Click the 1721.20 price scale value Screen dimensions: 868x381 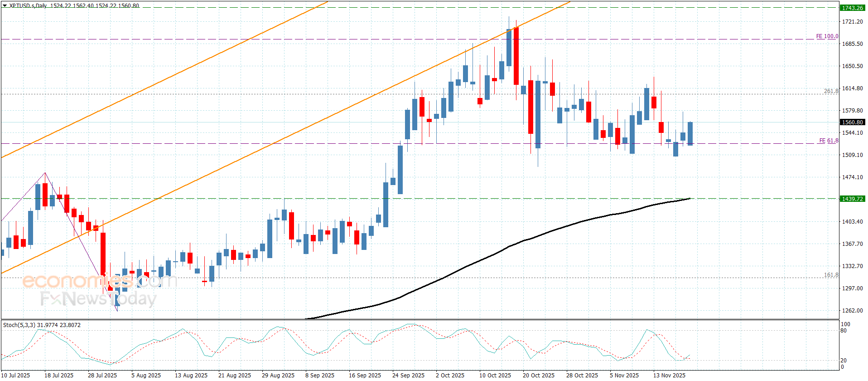click(x=852, y=21)
